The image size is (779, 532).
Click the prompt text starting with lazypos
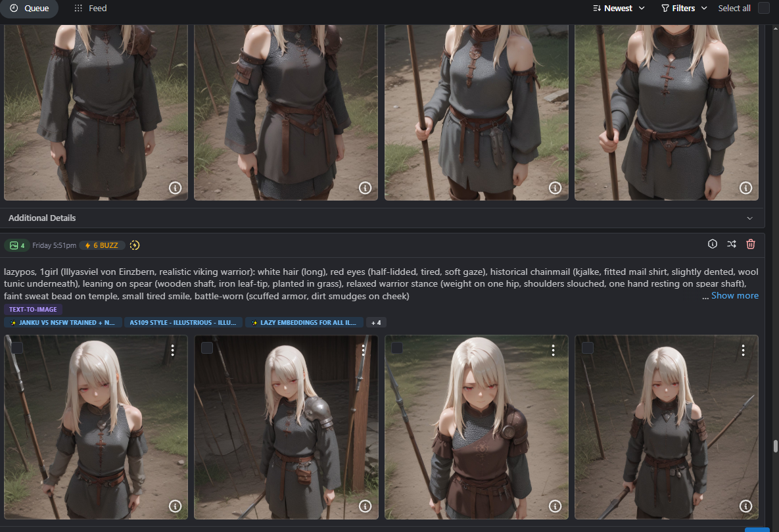(381, 284)
